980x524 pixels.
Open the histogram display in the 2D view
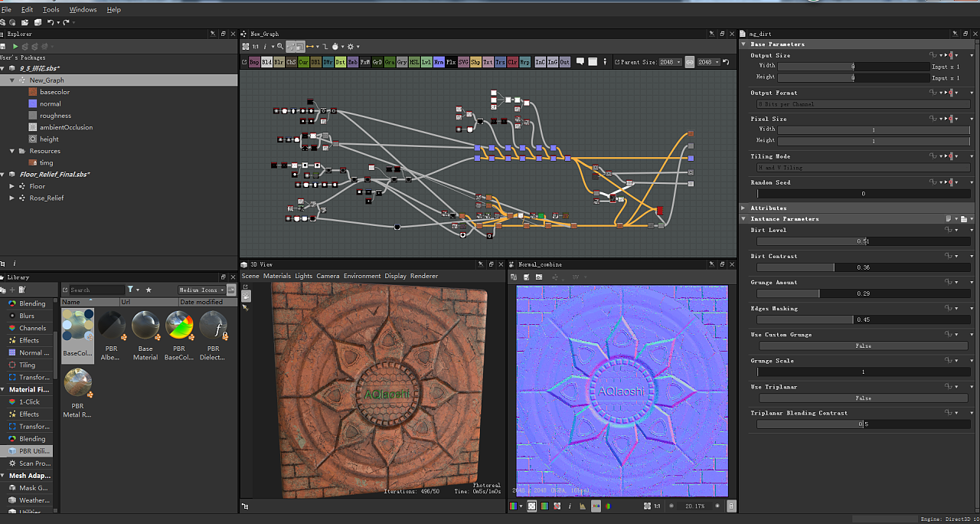click(x=583, y=506)
